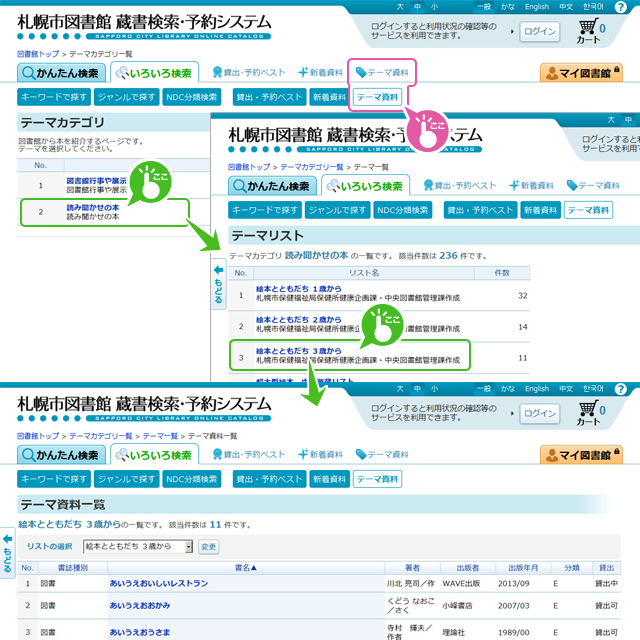This screenshot has height=640, width=640.
Task: Sort by the 著者 column header
Action: (x=412, y=568)
